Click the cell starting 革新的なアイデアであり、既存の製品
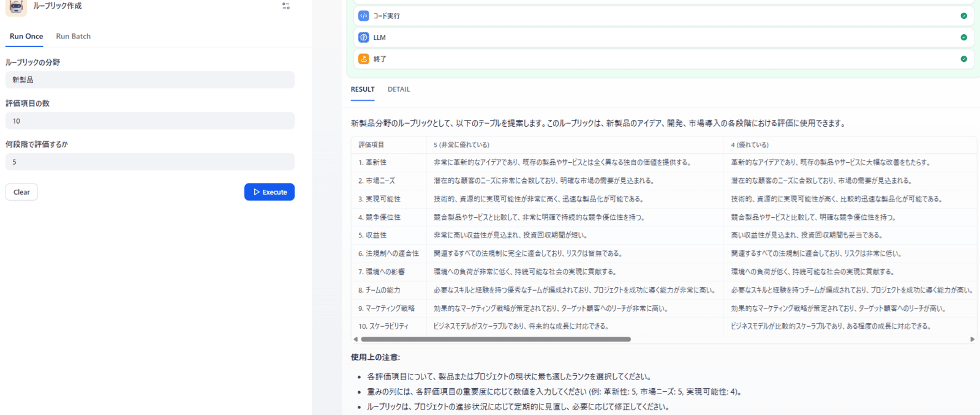This screenshot has height=415, width=980. pos(831,163)
